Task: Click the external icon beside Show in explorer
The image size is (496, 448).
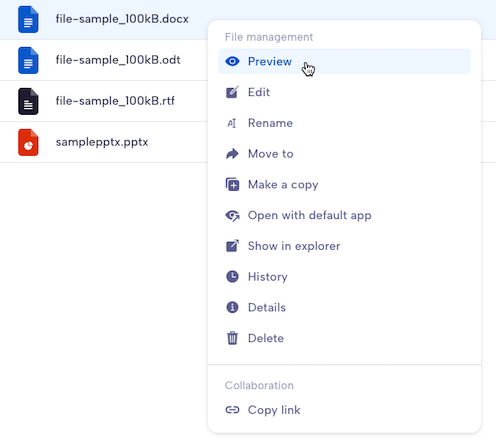Action: click(x=232, y=246)
